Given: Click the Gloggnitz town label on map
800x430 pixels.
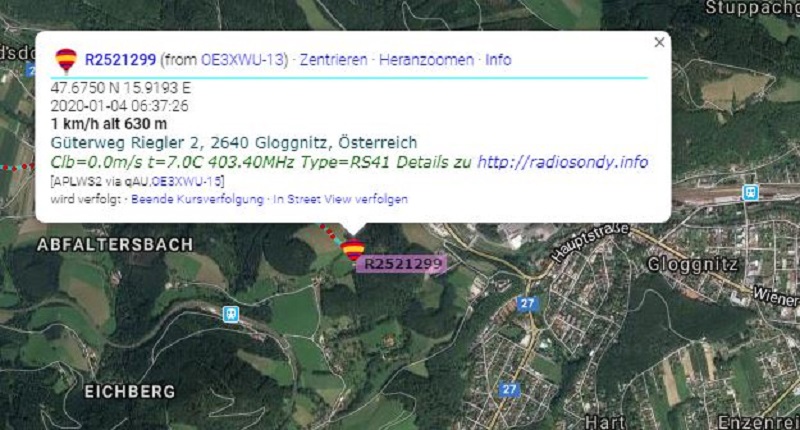Looking at the screenshot, I should point(692,264).
